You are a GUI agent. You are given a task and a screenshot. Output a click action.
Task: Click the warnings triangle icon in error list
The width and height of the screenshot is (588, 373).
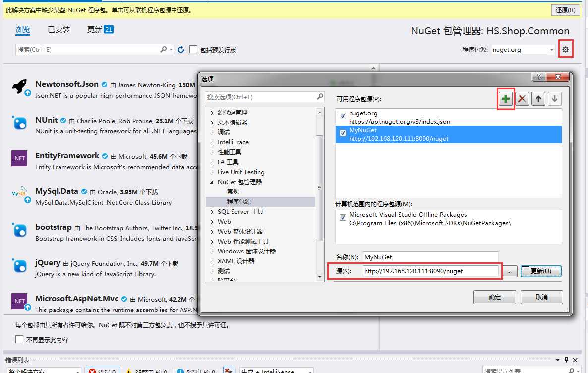click(128, 371)
